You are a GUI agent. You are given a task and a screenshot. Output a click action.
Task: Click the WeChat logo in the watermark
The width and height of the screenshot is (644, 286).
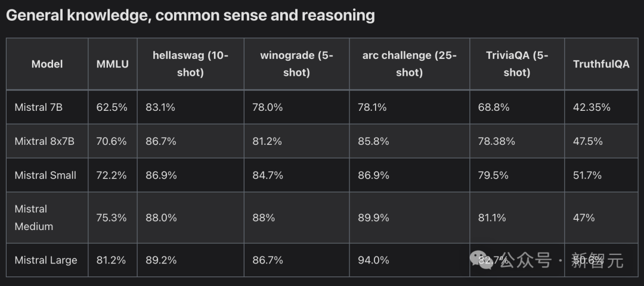tap(481, 259)
